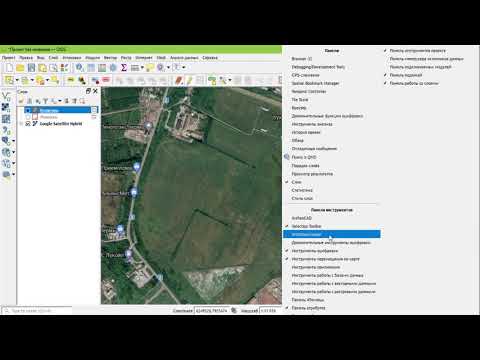Click the red pencil toggle editing icon
Viewport: 480px width, 360px height.
pos(179,80)
